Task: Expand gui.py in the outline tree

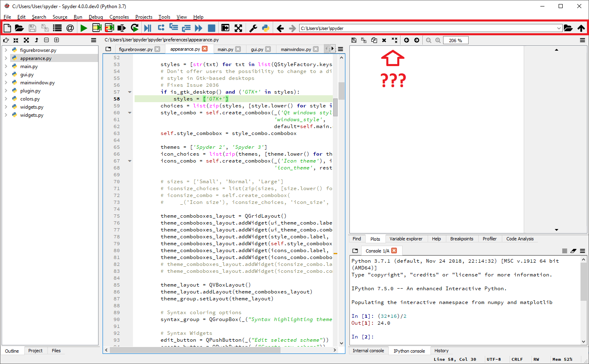Action: [6, 75]
